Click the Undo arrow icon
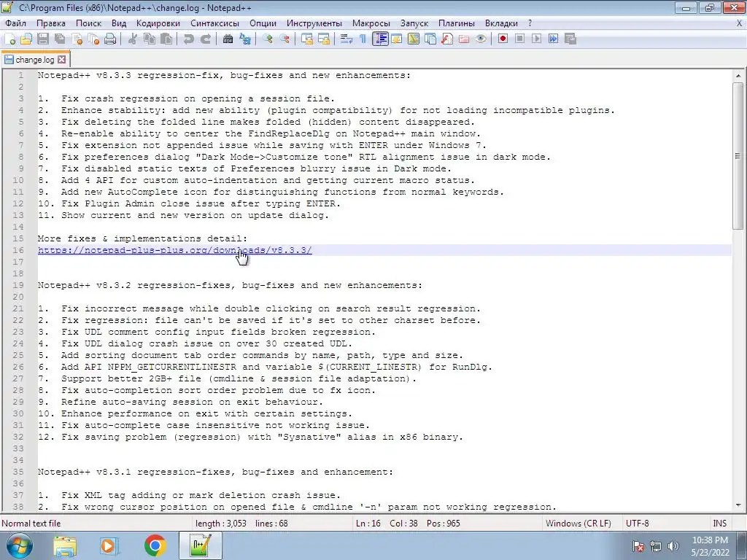The image size is (747, 560). [189, 39]
